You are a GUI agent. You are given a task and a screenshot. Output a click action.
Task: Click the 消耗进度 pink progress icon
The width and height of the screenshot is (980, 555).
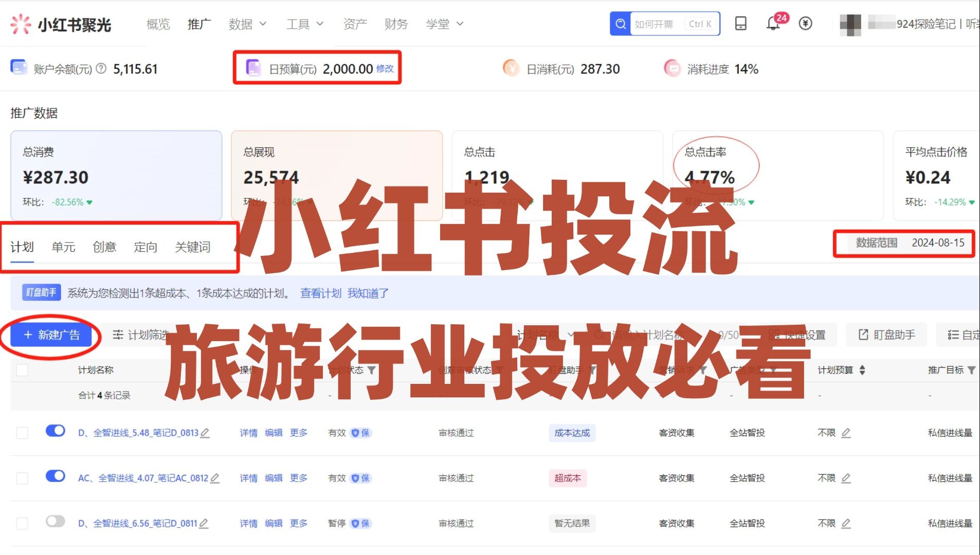(672, 68)
